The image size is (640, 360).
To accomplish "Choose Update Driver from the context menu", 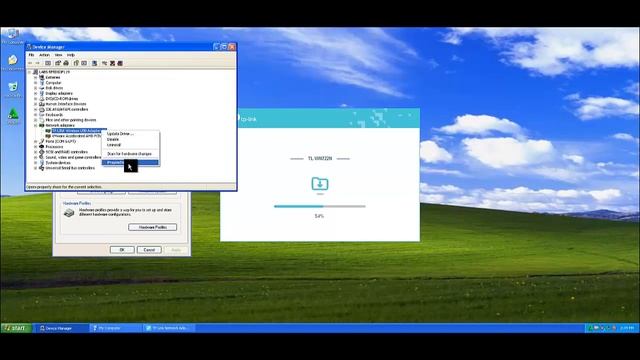I will pyautogui.click(x=130, y=134).
